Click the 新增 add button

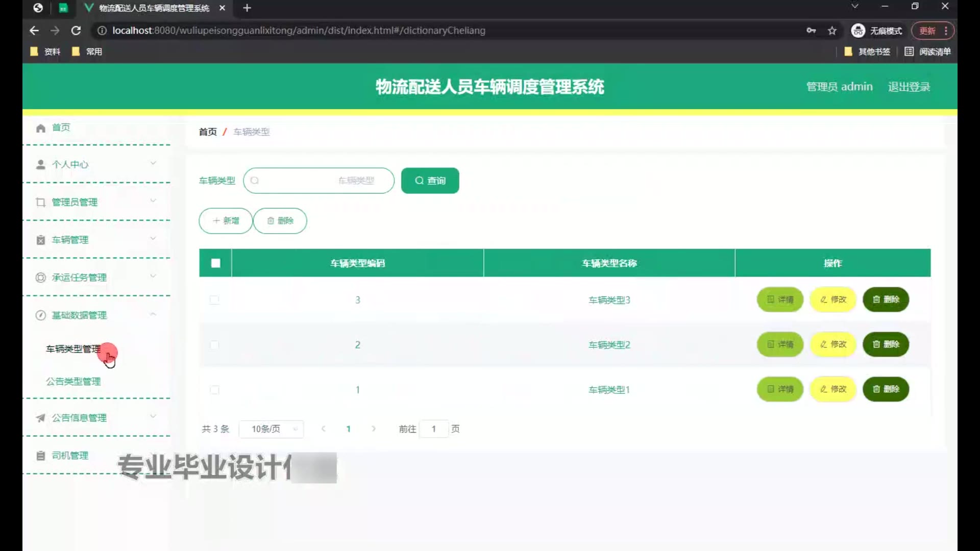click(226, 221)
